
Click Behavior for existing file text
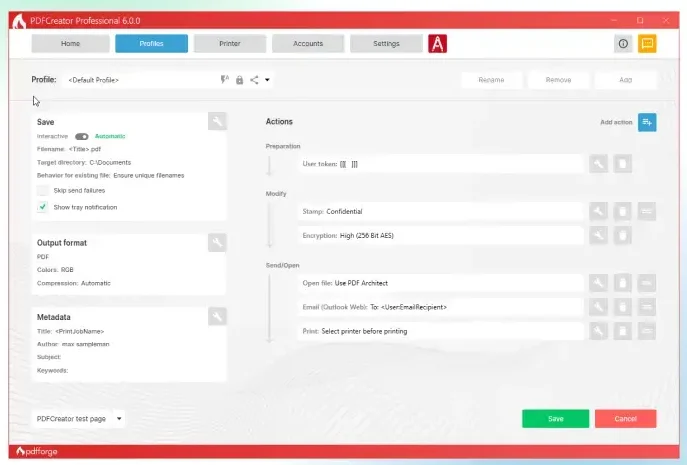pyautogui.click(x=110, y=175)
